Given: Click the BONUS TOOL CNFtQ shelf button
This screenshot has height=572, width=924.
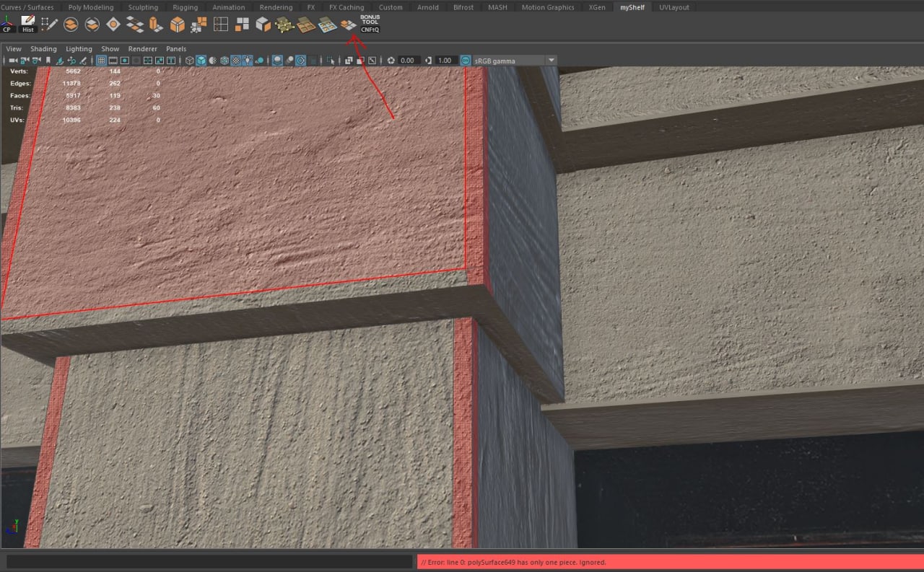Looking at the screenshot, I should (x=370, y=24).
